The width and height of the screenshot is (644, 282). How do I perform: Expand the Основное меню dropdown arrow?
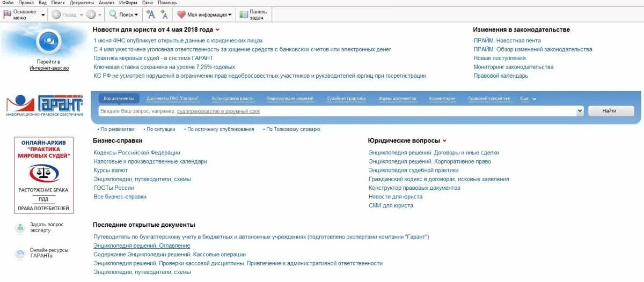click(43, 15)
